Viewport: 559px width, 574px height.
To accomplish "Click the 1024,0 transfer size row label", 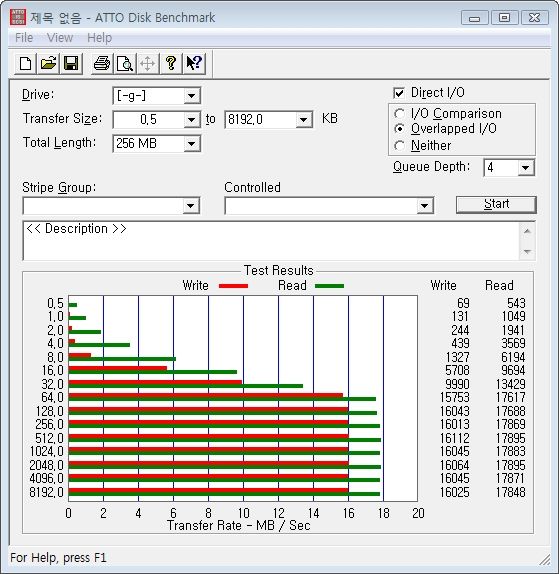I will tap(46, 451).
